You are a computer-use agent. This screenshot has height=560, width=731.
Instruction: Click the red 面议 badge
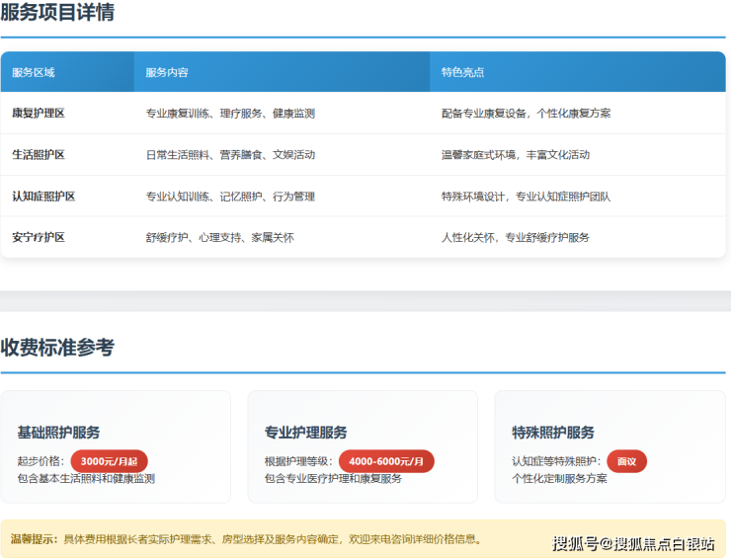(x=627, y=461)
